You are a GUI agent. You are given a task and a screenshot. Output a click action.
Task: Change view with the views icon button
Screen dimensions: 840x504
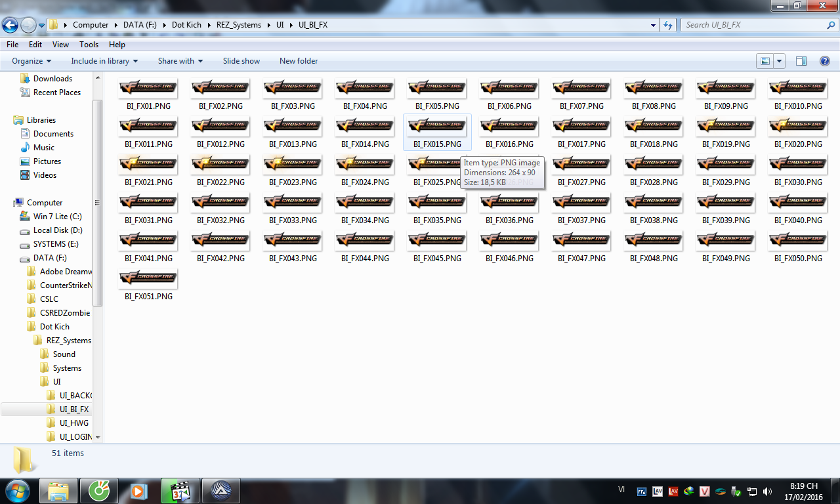[x=765, y=61]
